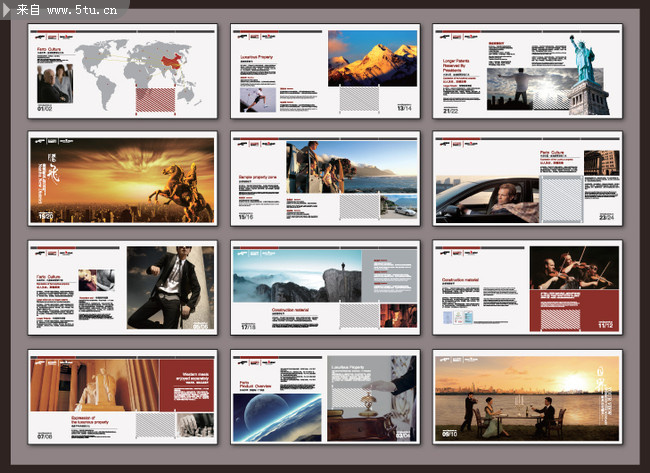
Task: Click the violinists photo
Action: tap(570, 268)
